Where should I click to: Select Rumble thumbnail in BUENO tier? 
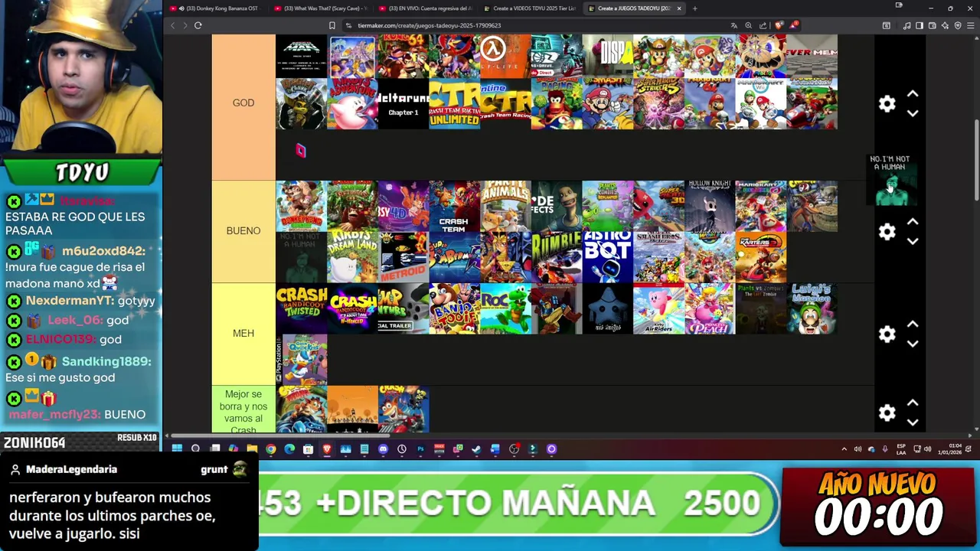[x=557, y=258]
